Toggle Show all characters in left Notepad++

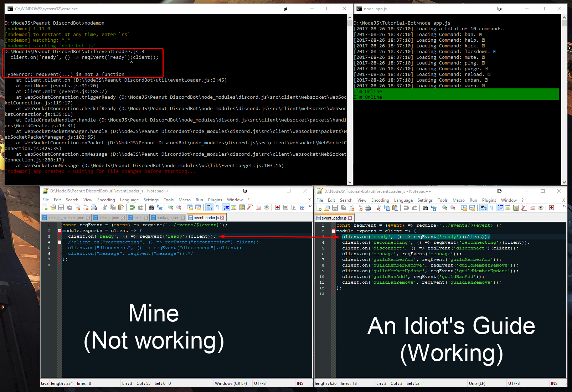click(217, 207)
